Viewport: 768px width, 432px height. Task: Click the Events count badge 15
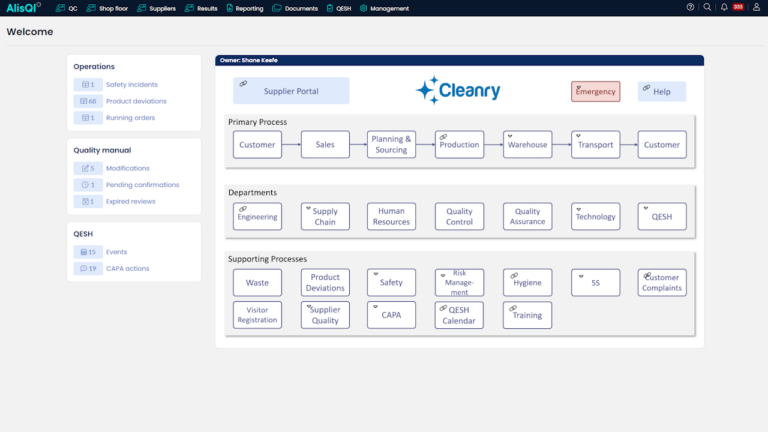tap(88, 252)
